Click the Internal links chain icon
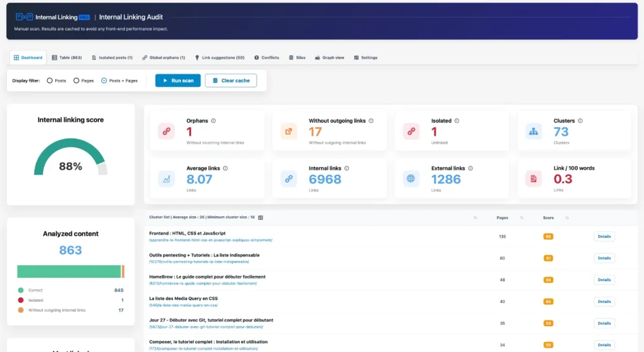The image size is (644, 352). click(x=289, y=179)
